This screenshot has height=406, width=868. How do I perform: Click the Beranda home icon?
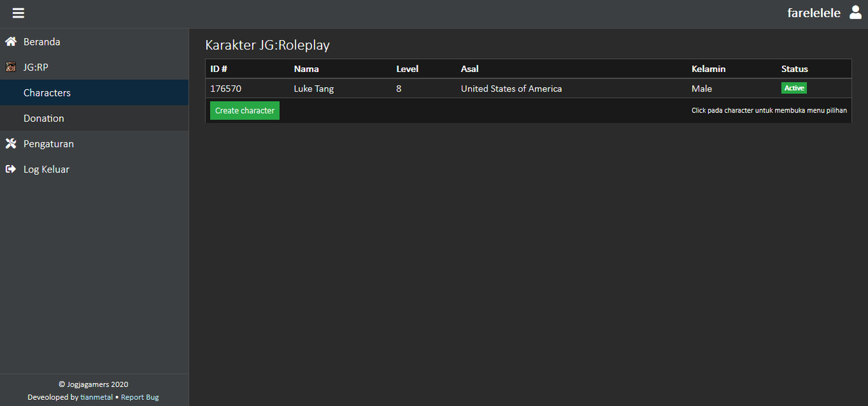point(11,41)
